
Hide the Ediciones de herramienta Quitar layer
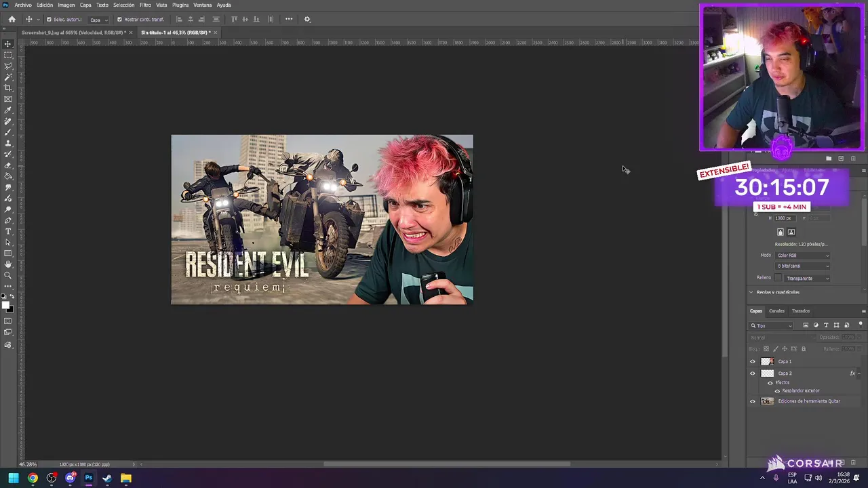coord(752,401)
